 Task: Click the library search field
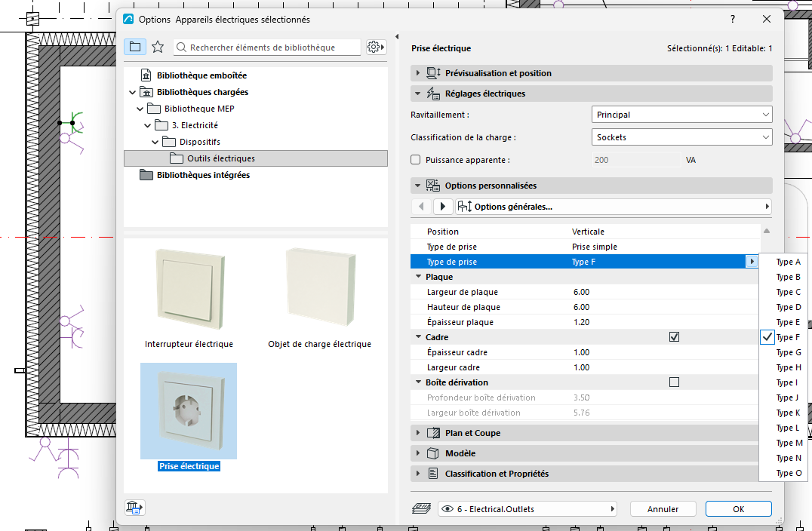click(266, 47)
